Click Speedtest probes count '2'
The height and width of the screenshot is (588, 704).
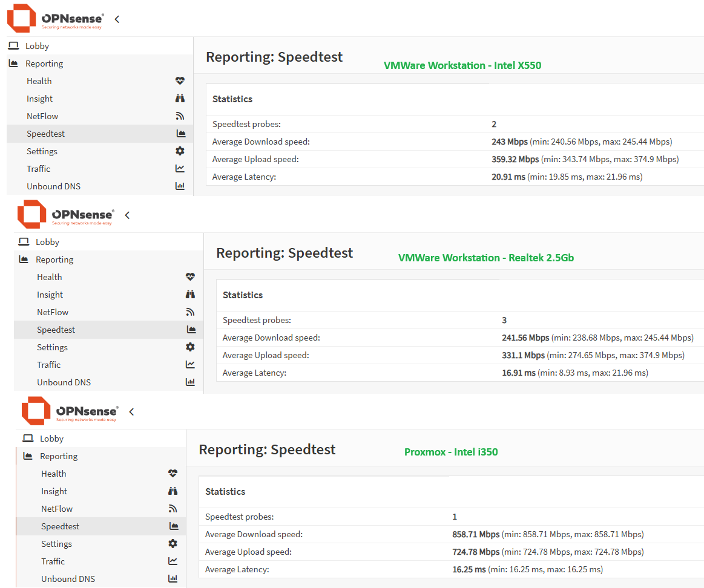point(494,125)
